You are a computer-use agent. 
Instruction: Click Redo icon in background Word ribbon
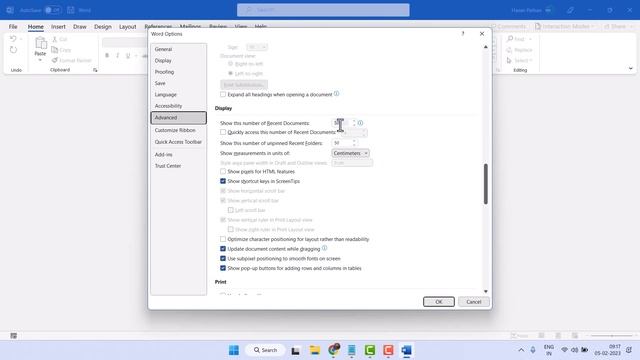point(13,50)
